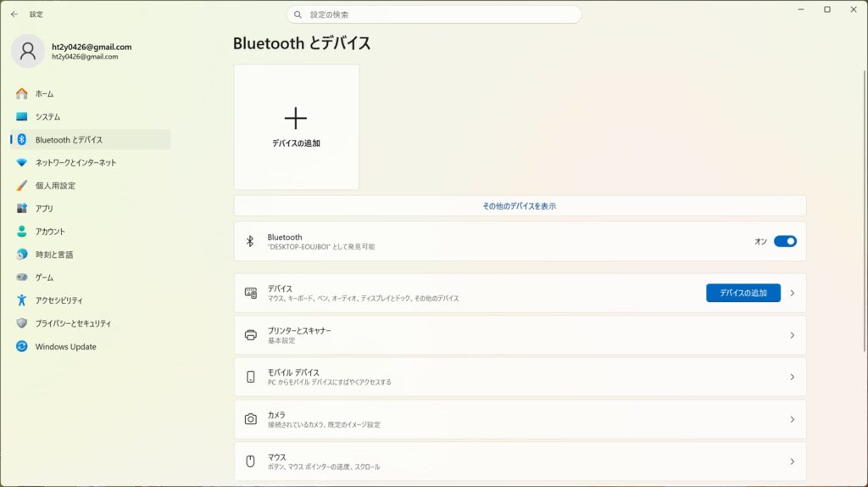Expand the モバイル デバイス row chevron

(x=793, y=377)
